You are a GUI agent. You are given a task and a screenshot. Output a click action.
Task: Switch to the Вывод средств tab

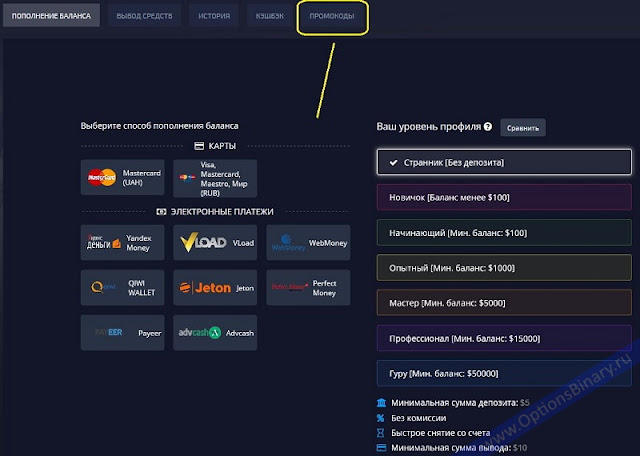144,16
